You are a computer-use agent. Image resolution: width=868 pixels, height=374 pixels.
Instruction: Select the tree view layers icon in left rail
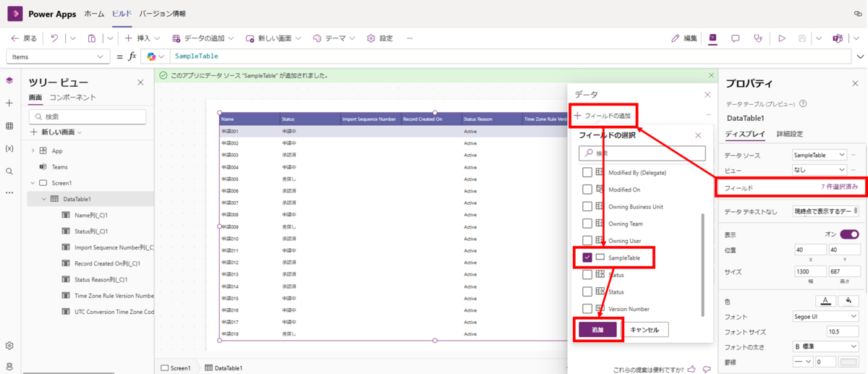tap(9, 80)
